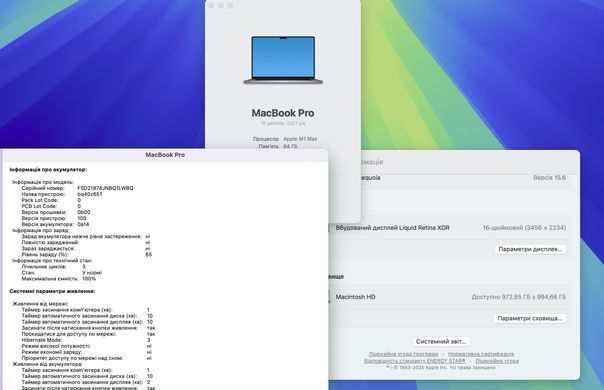This screenshot has width=604, height=390.
Task: Select the serial number FSD21874JNBQ1LWBQ
Action: click(105, 188)
